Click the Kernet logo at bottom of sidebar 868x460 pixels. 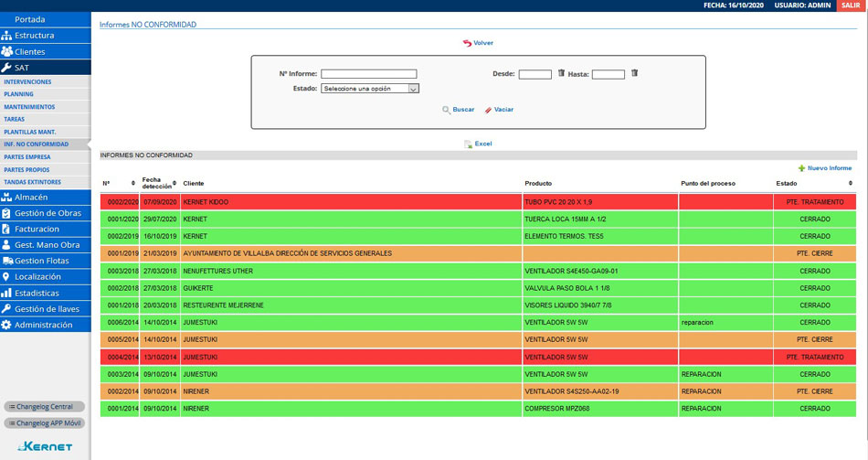45,446
